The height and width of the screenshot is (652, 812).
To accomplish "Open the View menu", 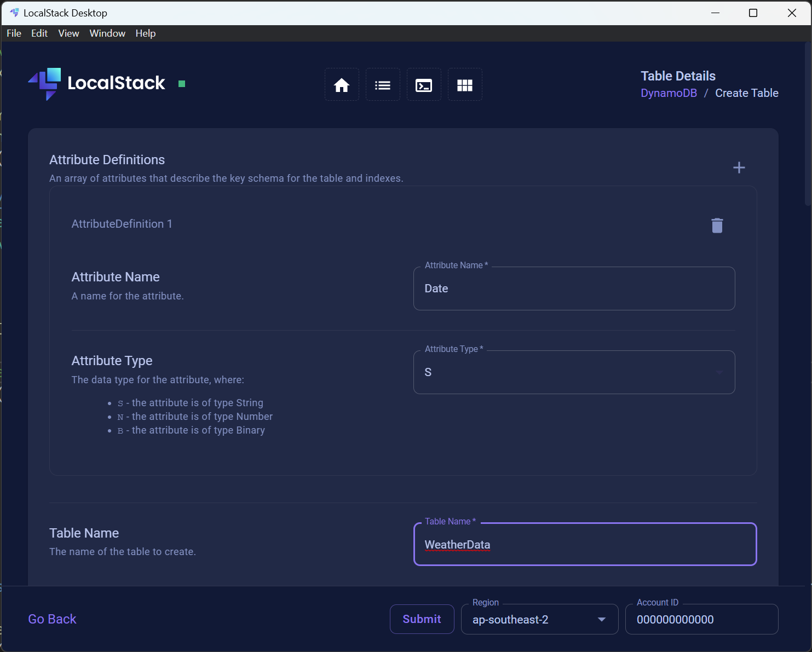I will (68, 33).
